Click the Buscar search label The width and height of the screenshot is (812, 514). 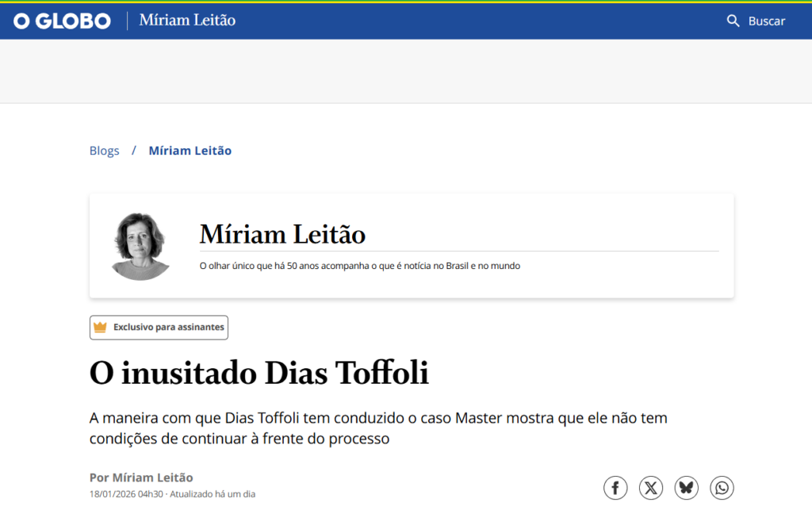tap(766, 21)
